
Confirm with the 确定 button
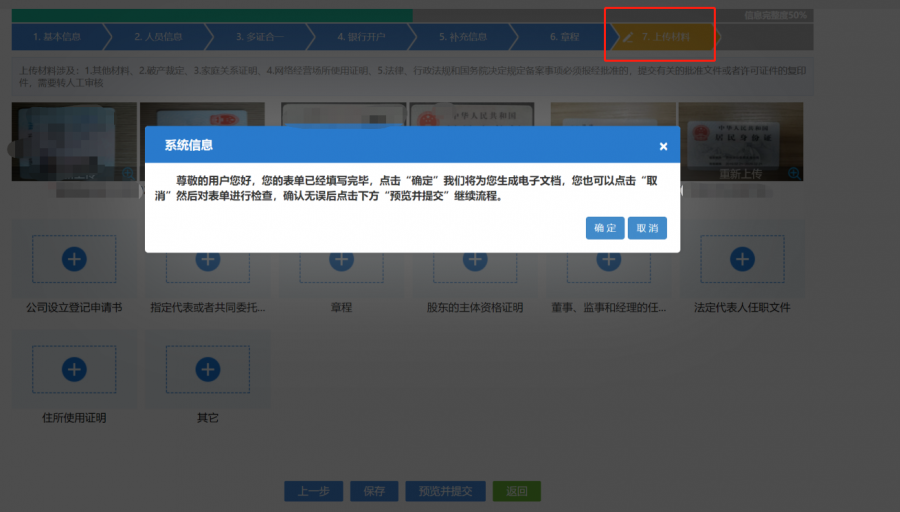click(x=605, y=228)
